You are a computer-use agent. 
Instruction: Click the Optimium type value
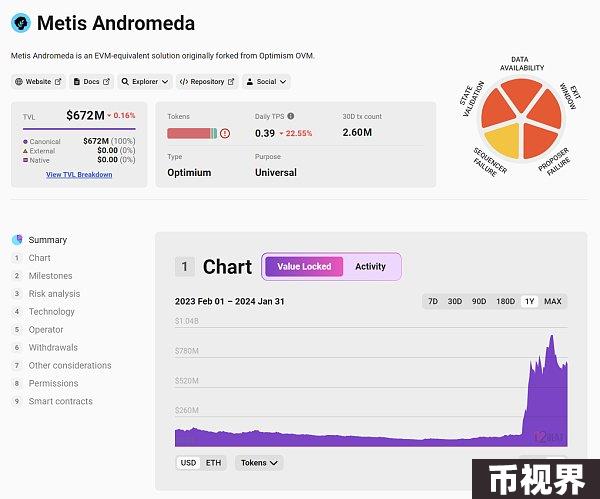[x=189, y=173]
